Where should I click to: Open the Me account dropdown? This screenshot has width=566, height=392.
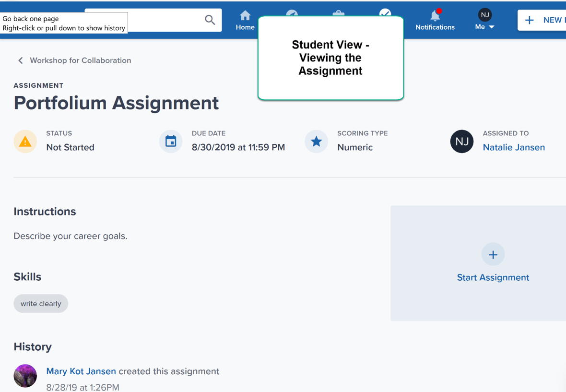click(484, 27)
